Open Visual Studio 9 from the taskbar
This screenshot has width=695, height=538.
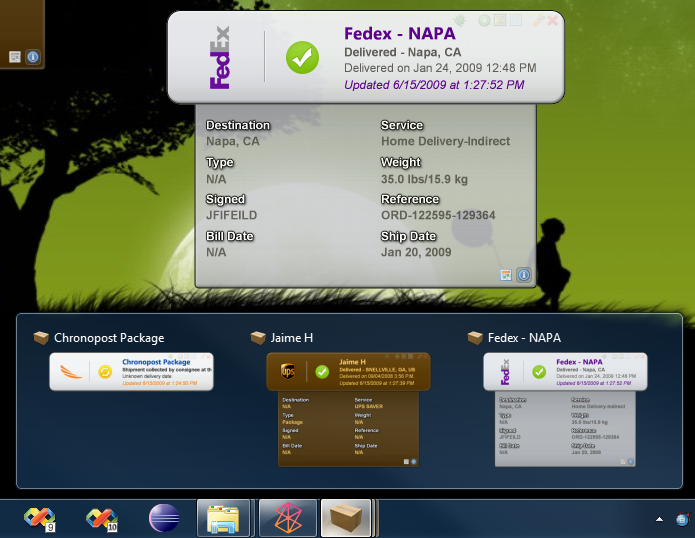(40, 518)
